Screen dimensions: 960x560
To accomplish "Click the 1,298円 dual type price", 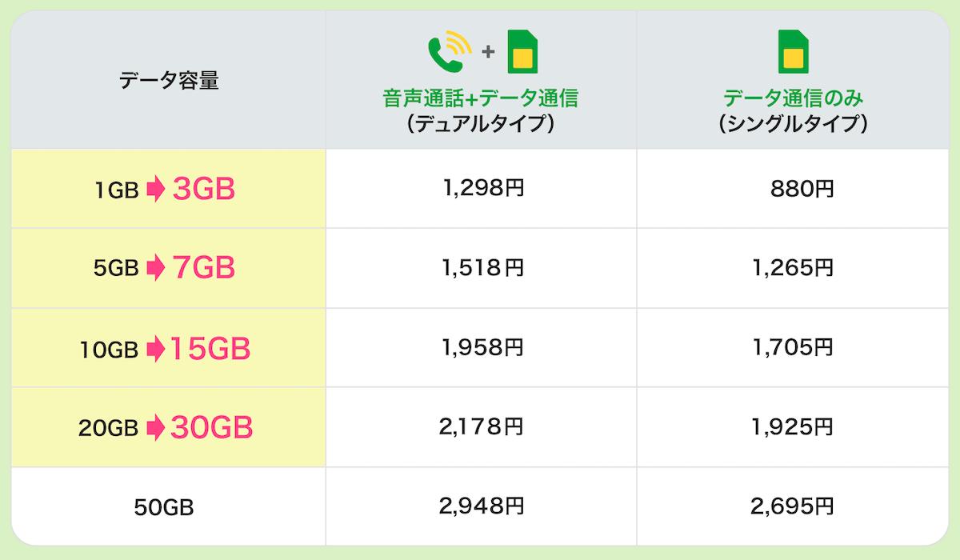I will [482, 189].
